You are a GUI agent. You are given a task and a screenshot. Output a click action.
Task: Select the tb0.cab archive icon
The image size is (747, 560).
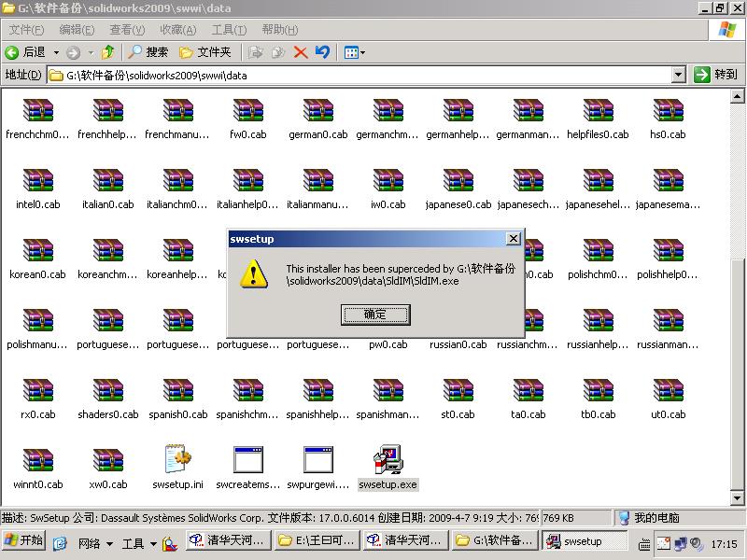(599, 390)
